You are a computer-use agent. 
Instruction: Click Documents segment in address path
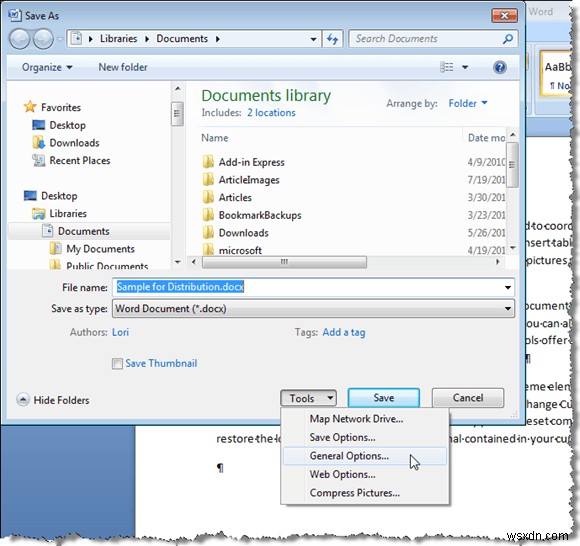click(x=182, y=39)
